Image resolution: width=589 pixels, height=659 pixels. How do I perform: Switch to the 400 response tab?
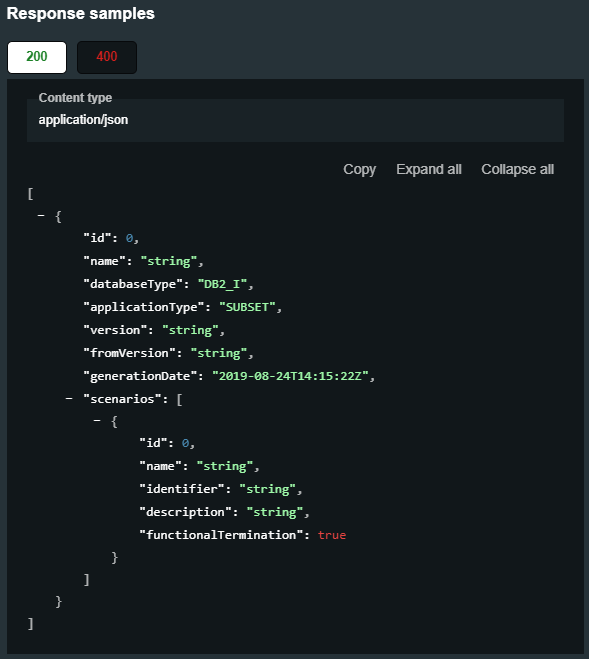(107, 57)
